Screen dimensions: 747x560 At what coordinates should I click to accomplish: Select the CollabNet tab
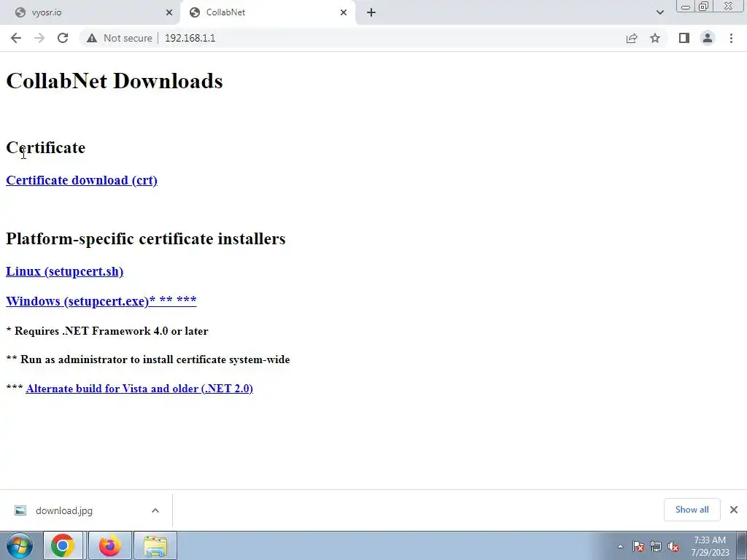click(x=268, y=13)
